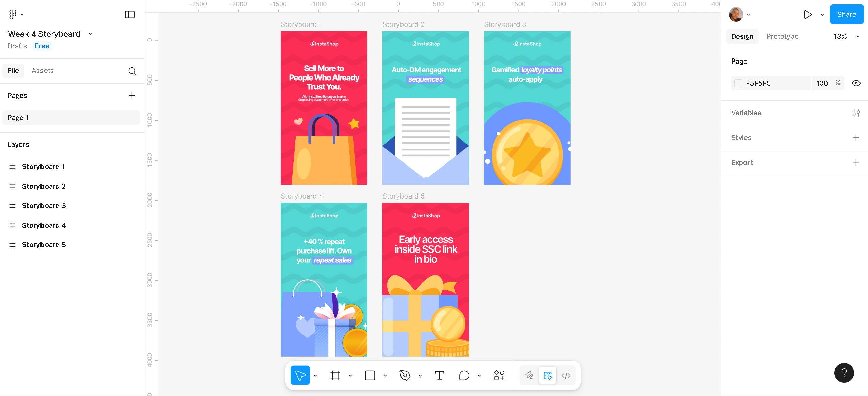Select the Frame tool in toolbar
Viewport: 868px width, 396px height.
pyautogui.click(x=335, y=375)
